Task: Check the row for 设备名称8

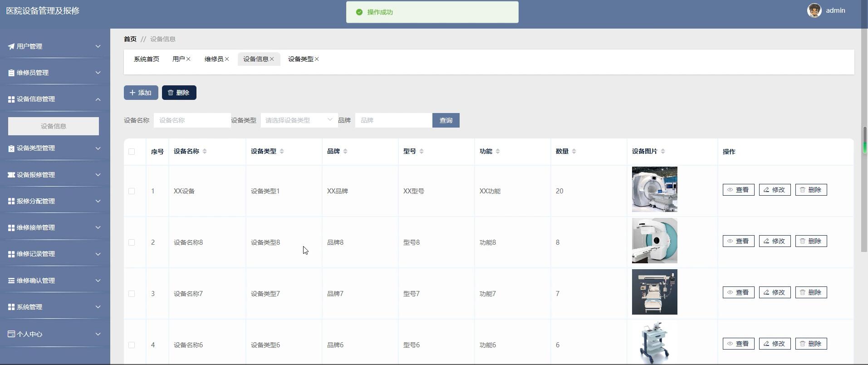Action: (x=132, y=242)
